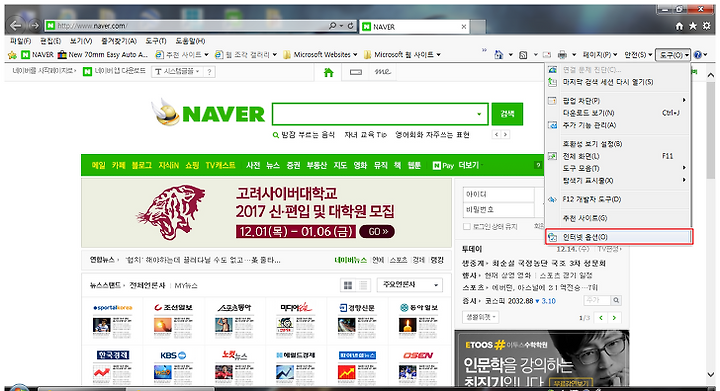Open the 다운로드 보기(N) menu item
The height and width of the screenshot is (391, 720).
619,113
